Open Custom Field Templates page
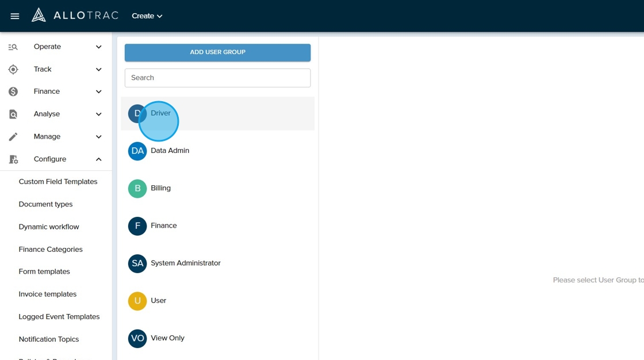644x360 pixels. pyautogui.click(x=58, y=182)
